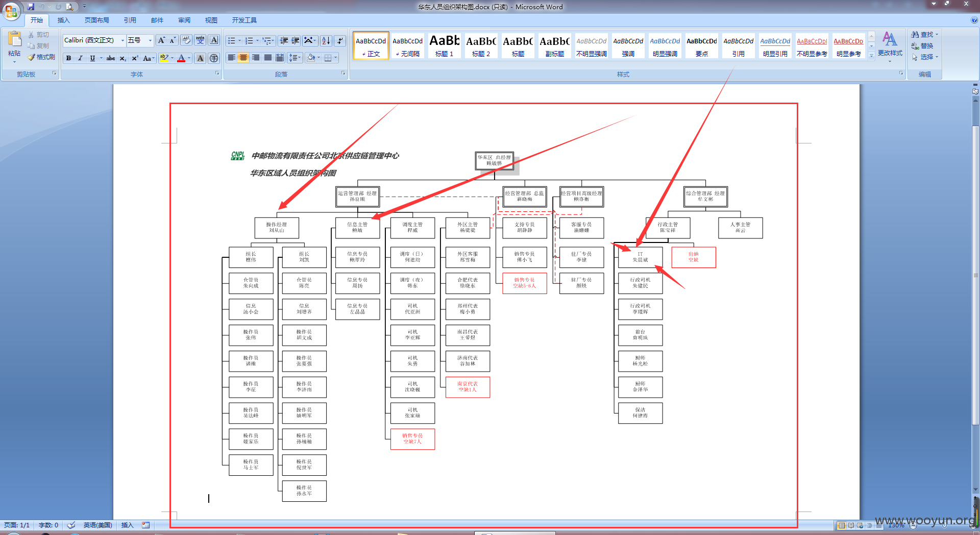Open the Office button menu
This screenshot has height=535, width=980.
[11, 11]
